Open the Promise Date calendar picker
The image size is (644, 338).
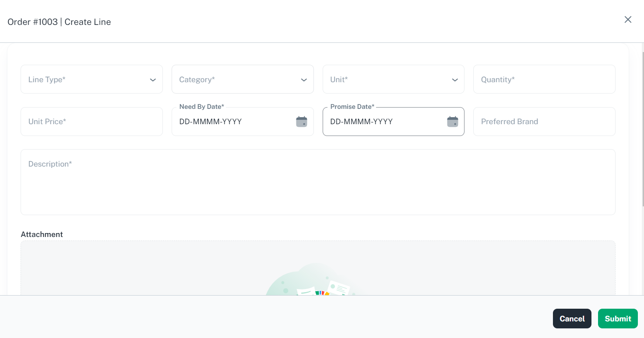(452, 122)
